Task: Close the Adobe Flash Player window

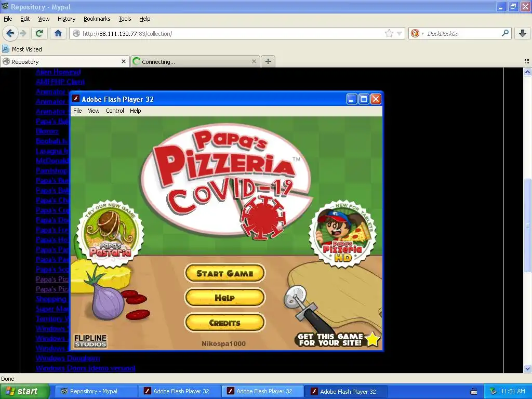Action: coord(376,99)
